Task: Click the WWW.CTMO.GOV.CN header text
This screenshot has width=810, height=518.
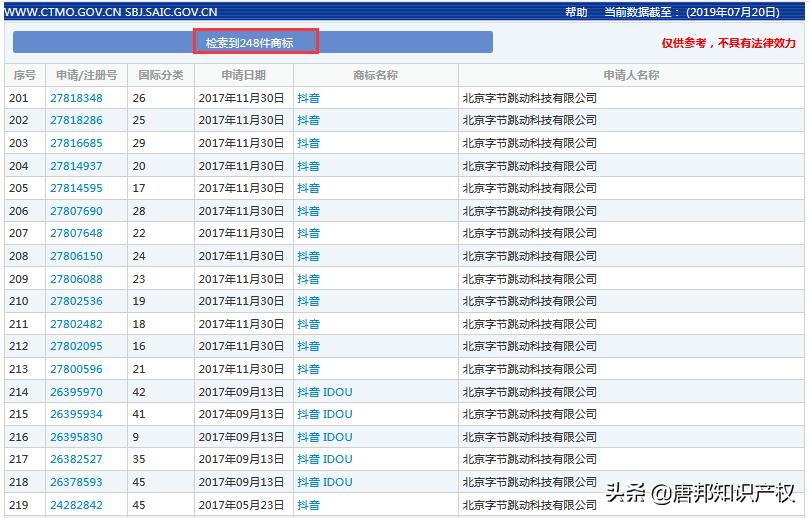Action: tap(63, 12)
